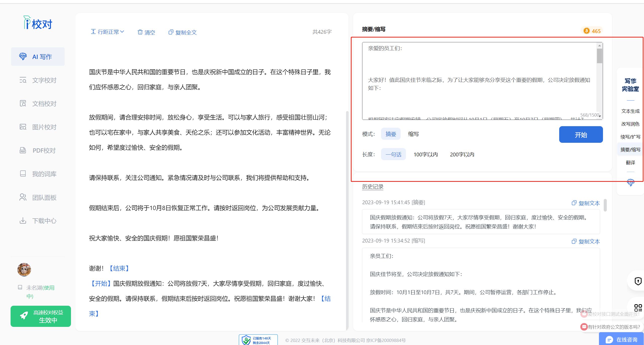Select 缩写 mode option
This screenshot has width=644, height=345.
(x=413, y=134)
